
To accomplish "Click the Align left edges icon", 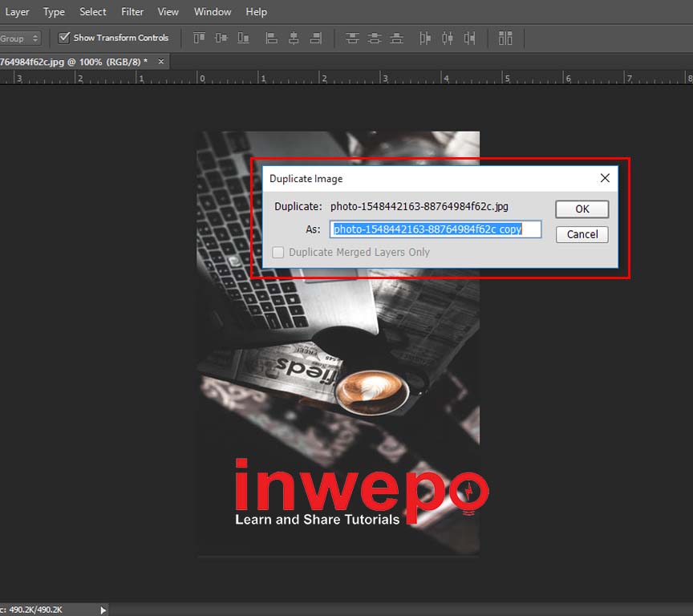I will point(272,38).
